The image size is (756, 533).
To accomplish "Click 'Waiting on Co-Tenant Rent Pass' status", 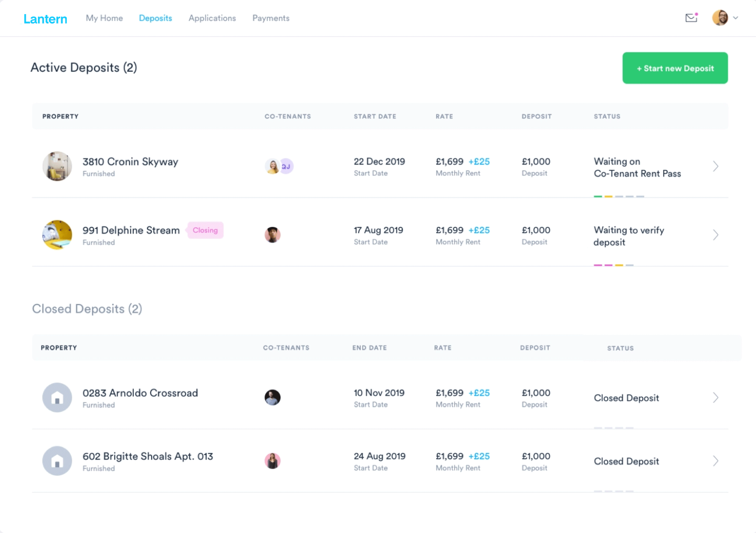I will [637, 168].
